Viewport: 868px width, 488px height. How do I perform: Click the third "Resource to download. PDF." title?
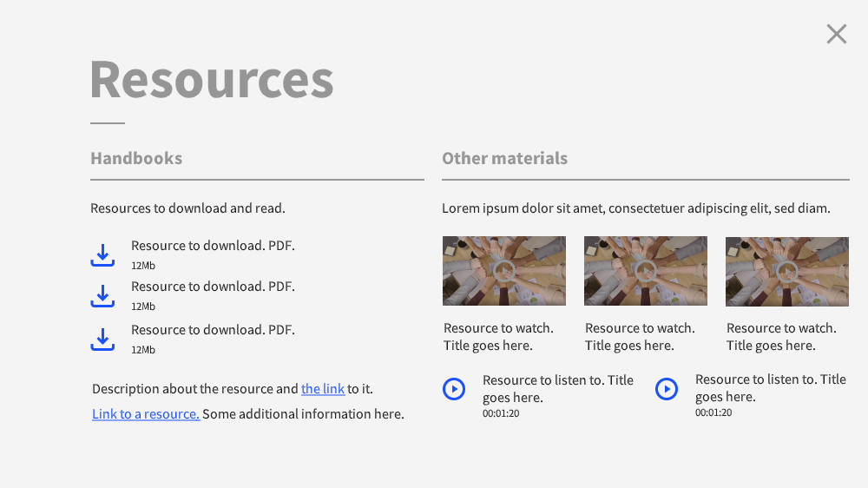[214, 330]
